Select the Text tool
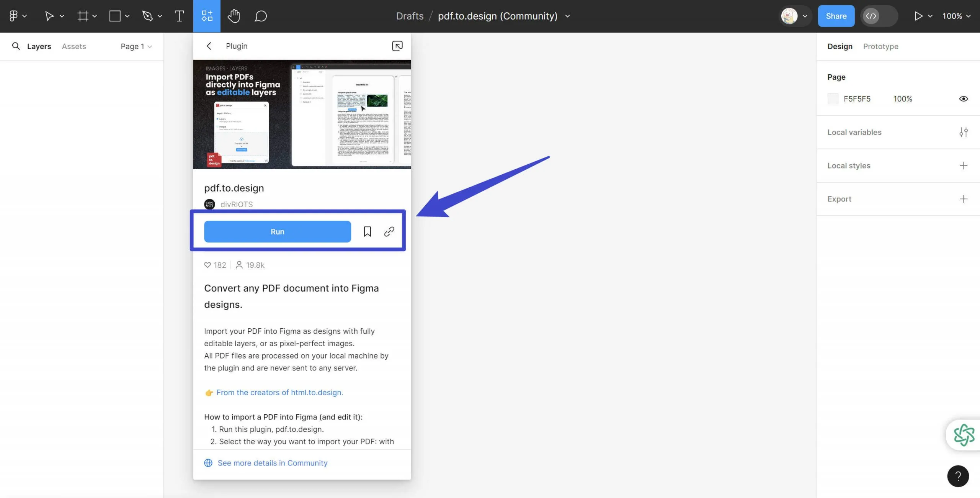The image size is (980, 498). tap(178, 16)
